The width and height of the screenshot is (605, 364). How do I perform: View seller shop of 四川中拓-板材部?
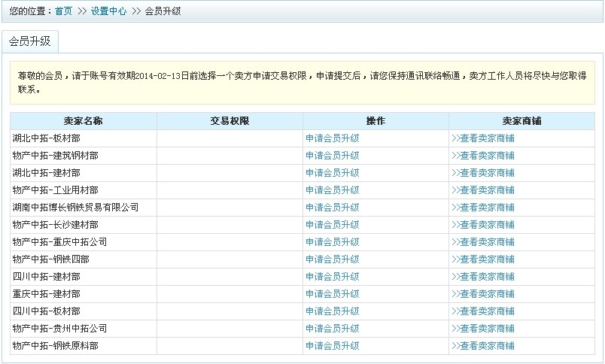click(x=483, y=311)
